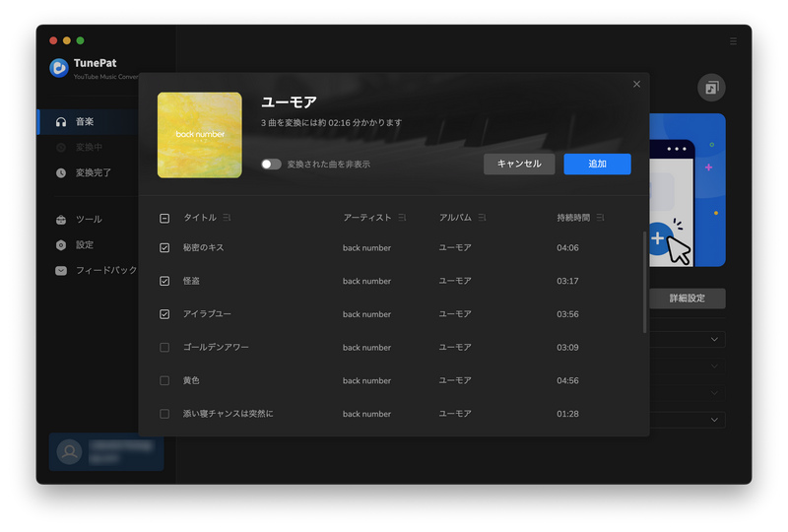
Task: Click the track list vertical scrollbar
Action: tap(644, 282)
